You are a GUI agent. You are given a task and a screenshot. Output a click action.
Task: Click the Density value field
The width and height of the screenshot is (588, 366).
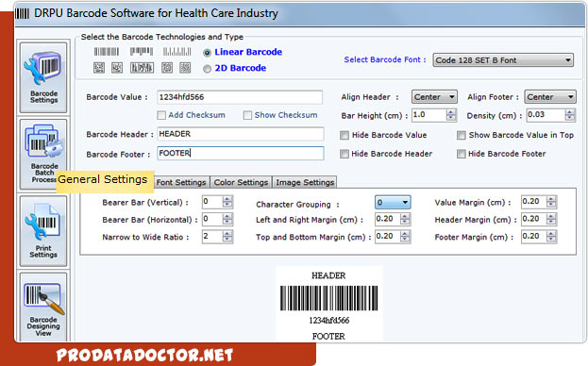point(546,115)
